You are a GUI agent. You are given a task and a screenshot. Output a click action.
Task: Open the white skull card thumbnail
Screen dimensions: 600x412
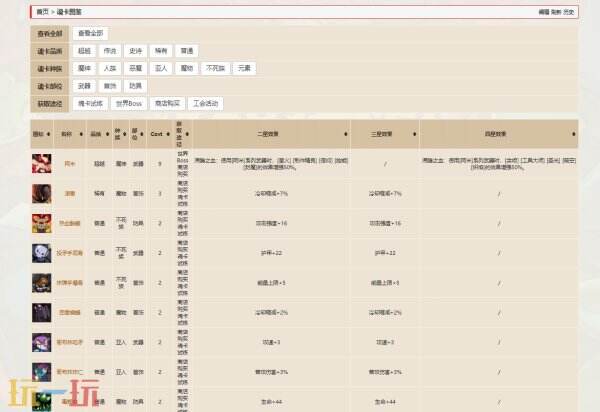(x=41, y=253)
